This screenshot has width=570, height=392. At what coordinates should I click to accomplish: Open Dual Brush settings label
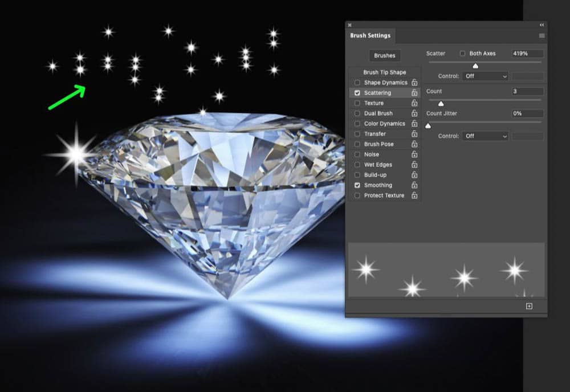pos(378,113)
